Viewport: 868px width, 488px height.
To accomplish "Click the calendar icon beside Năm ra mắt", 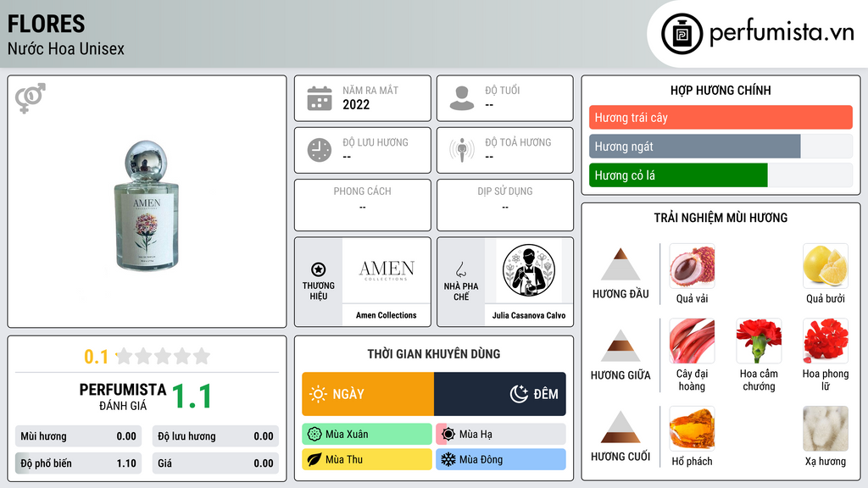I will [x=320, y=98].
